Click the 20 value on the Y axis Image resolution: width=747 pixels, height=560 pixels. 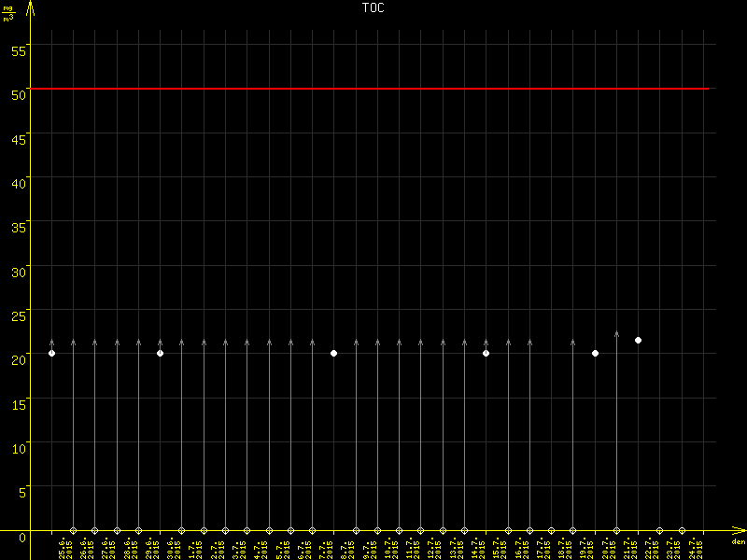pyautogui.click(x=16, y=355)
